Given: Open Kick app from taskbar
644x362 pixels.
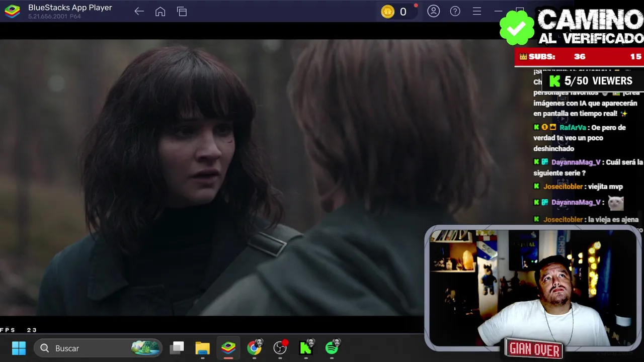Looking at the screenshot, I should (x=306, y=347).
